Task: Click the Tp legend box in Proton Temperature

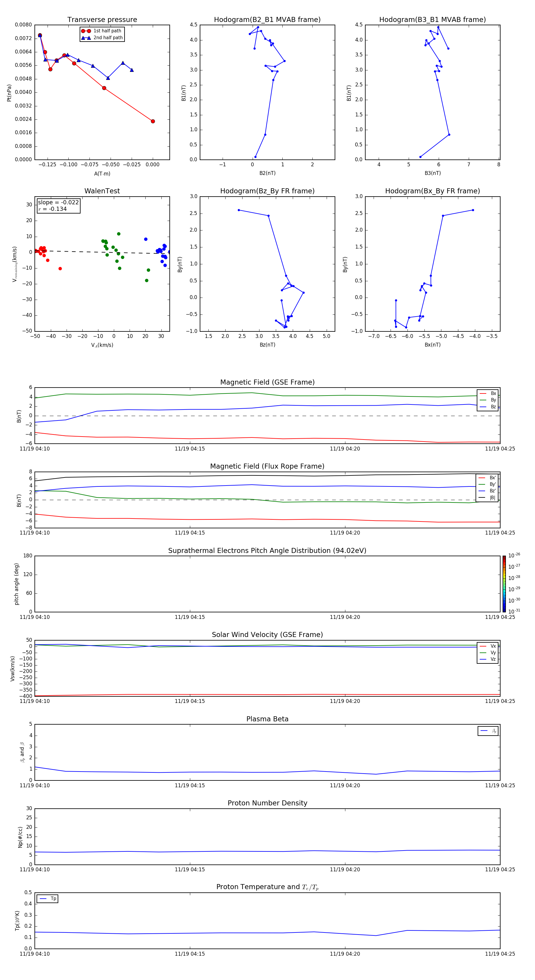Action: [47, 899]
